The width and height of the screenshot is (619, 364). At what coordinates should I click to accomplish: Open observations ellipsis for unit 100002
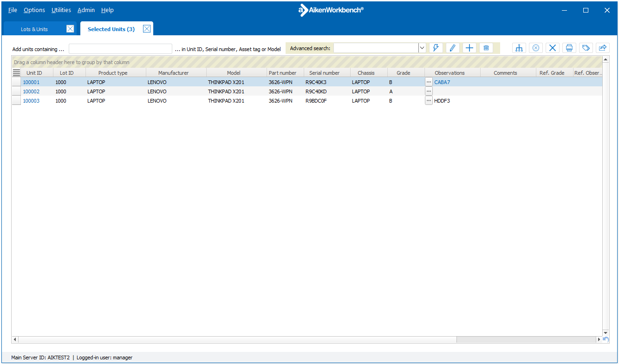tap(429, 91)
